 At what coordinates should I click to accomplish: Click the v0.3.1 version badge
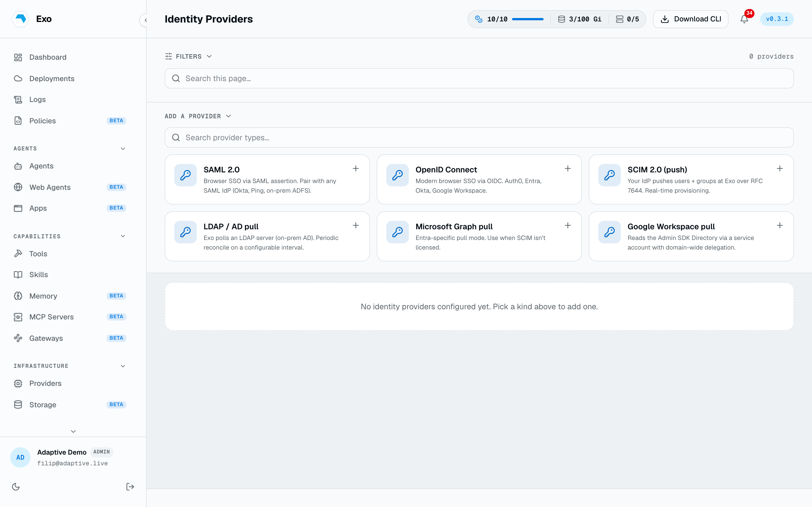(777, 19)
